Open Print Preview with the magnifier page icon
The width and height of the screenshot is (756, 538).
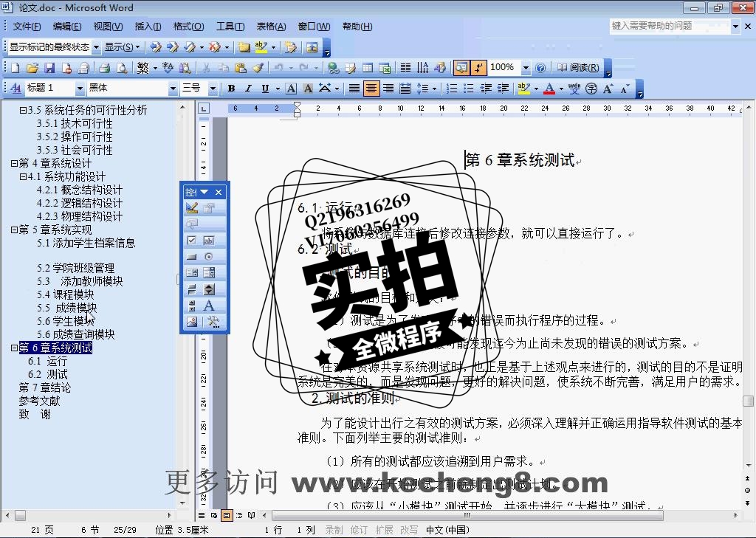point(122,68)
